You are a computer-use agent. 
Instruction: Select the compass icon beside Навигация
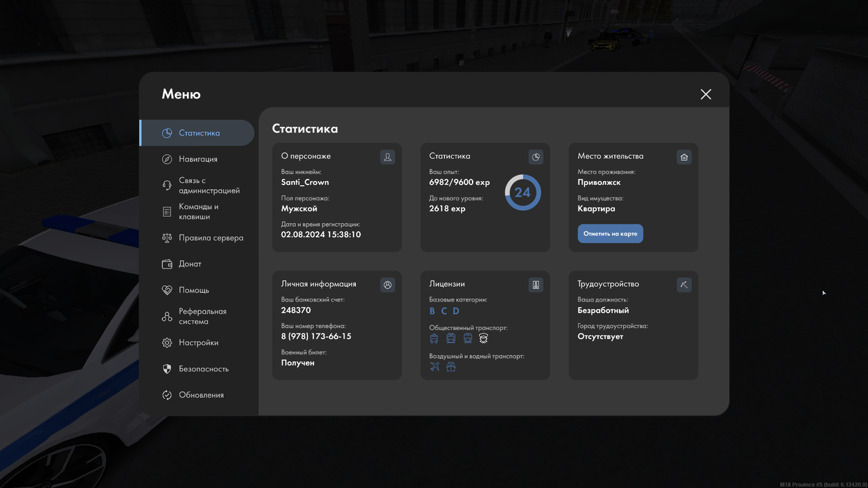166,159
